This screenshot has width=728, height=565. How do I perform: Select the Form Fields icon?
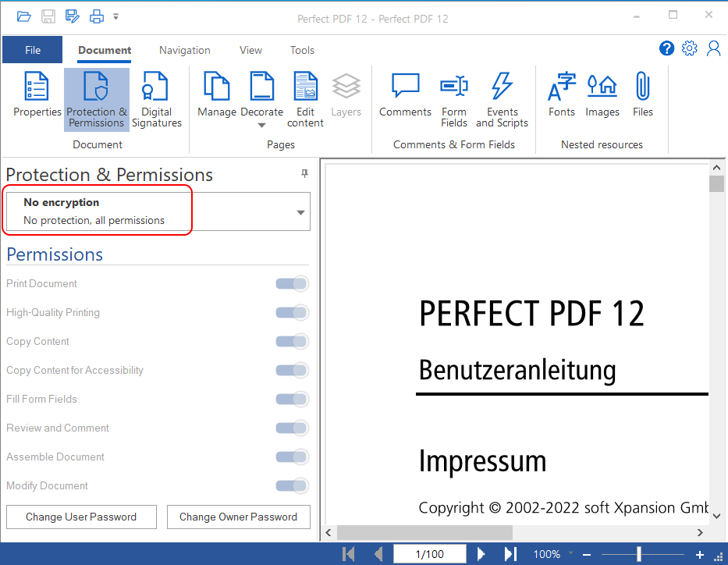[453, 99]
